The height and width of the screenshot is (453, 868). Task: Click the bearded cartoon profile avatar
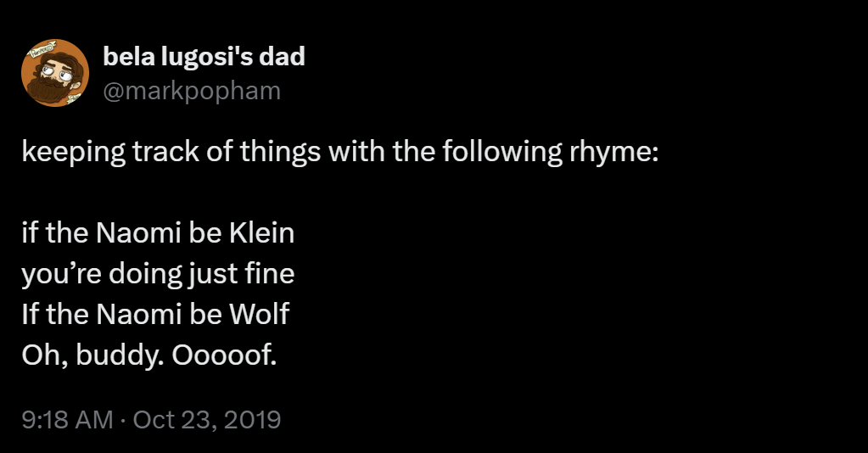pos(54,73)
